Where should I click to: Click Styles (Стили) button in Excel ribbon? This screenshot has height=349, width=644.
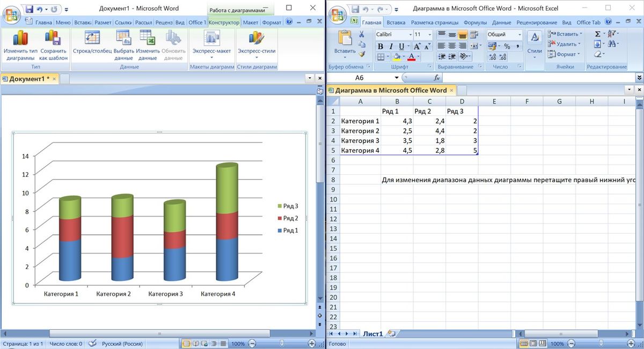(x=535, y=45)
